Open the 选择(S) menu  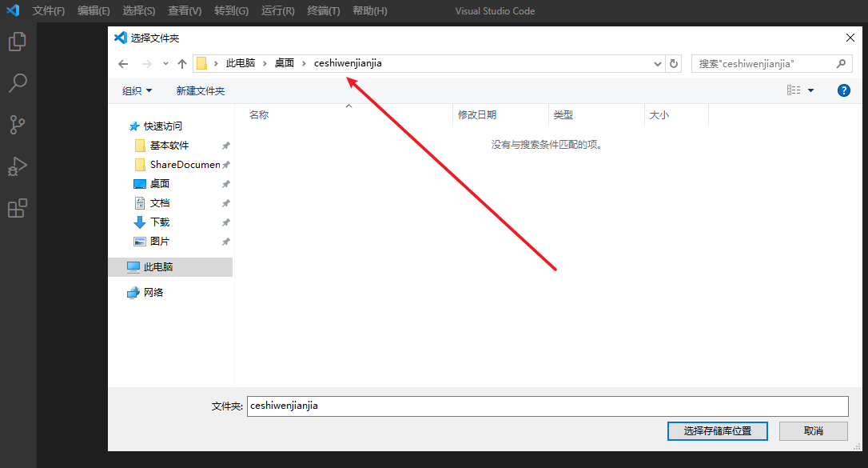coord(139,10)
